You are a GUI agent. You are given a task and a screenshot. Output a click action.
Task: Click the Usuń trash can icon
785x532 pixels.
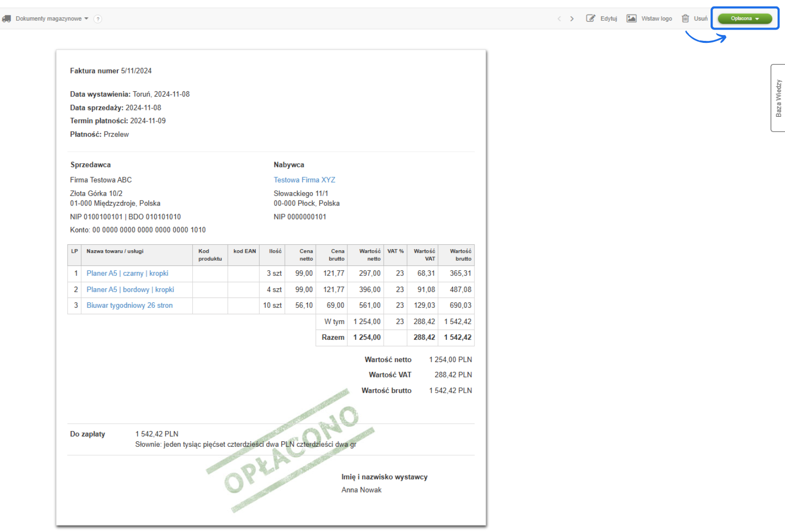[685, 19]
